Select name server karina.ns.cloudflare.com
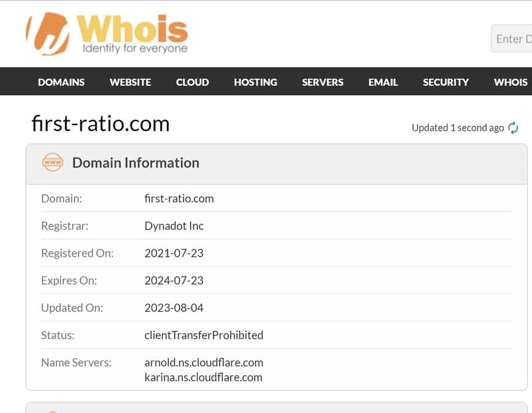The width and height of the screenshot is (532, 413). pos(203,377)
